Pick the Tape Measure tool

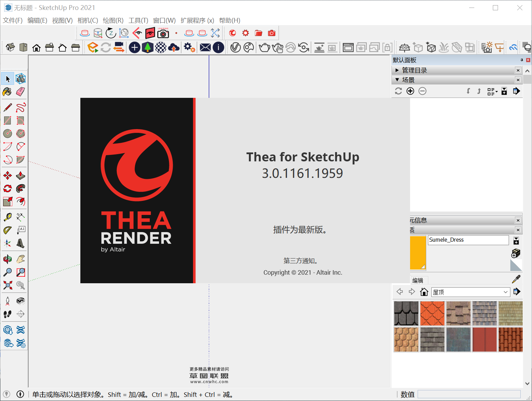pyautogui.click(x=8, y=217)
